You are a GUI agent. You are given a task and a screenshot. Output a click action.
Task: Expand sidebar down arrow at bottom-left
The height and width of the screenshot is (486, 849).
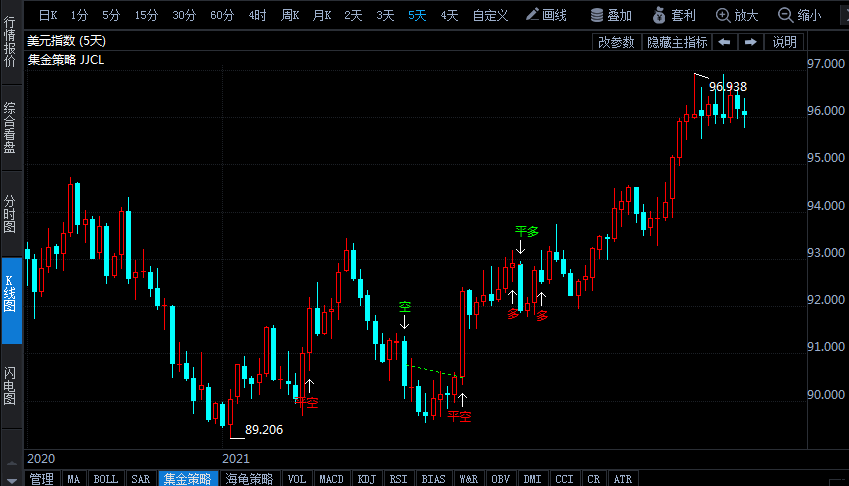[11, 480]
